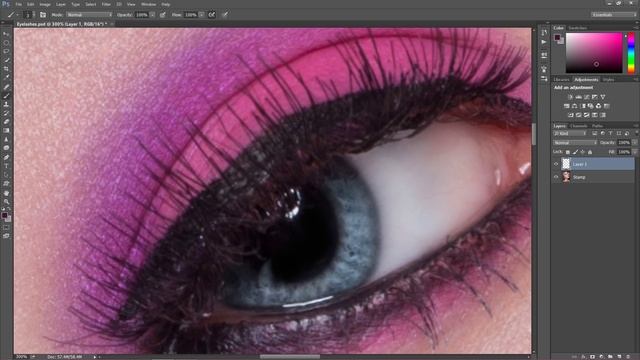This screenshot has height=360, width=640.
Task: Open the layer filter Kind dropdown
Action: 570,133
